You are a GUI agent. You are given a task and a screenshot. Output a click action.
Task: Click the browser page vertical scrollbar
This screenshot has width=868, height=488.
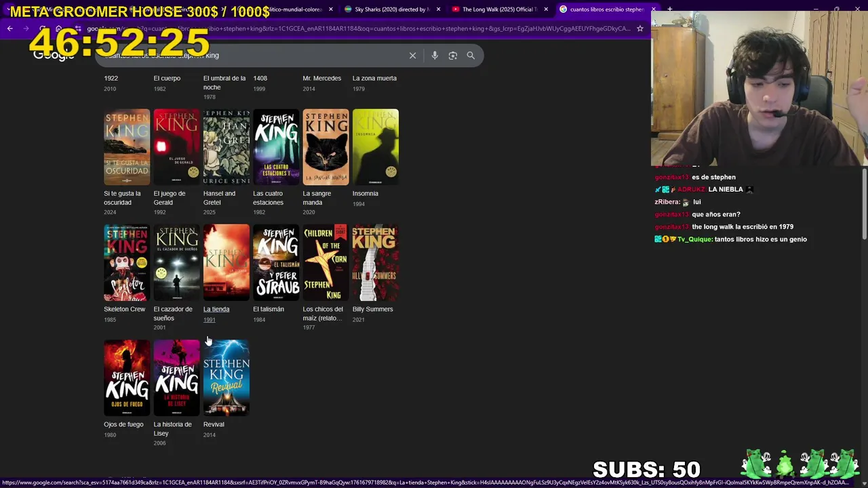(x=864, y=203)
